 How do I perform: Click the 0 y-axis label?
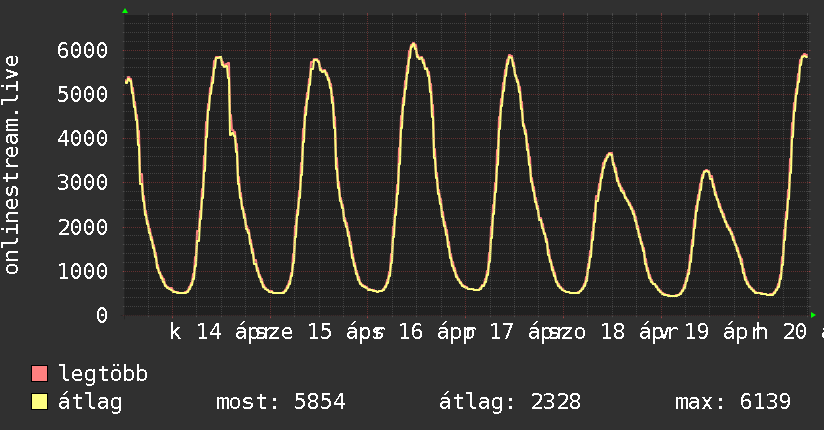point(102,315)
